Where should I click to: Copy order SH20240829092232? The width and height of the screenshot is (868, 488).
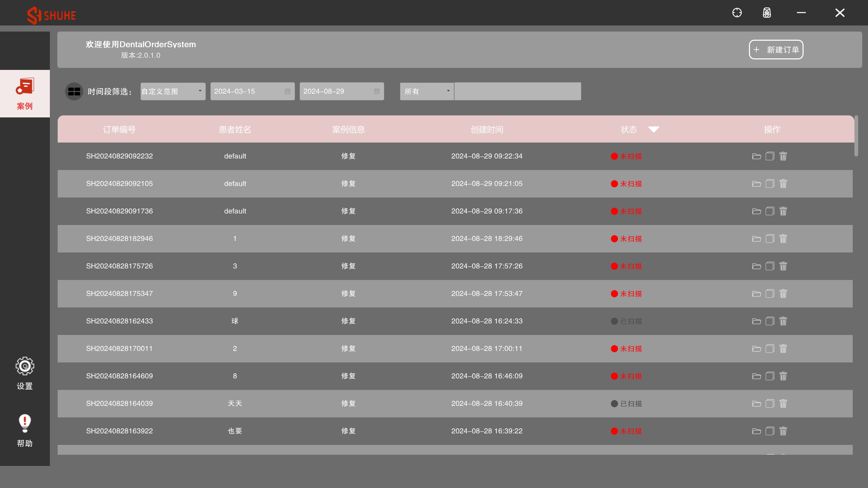(x=770, y=156)
